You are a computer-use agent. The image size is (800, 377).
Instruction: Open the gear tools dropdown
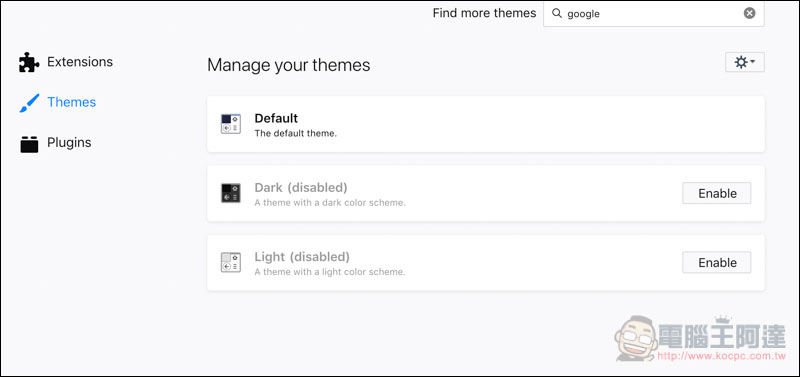point(744,62)
